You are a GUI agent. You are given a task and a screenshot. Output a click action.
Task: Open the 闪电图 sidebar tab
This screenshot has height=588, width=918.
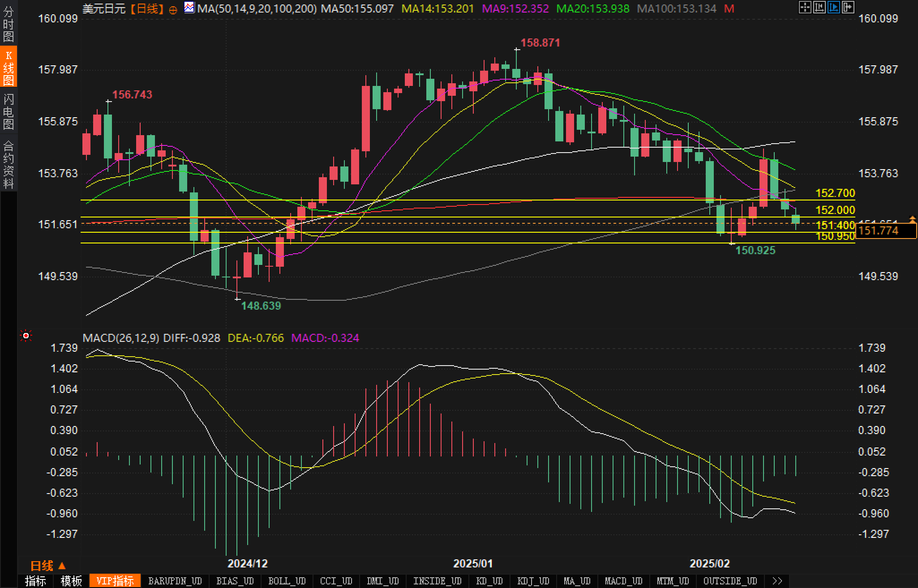[9, 111]
